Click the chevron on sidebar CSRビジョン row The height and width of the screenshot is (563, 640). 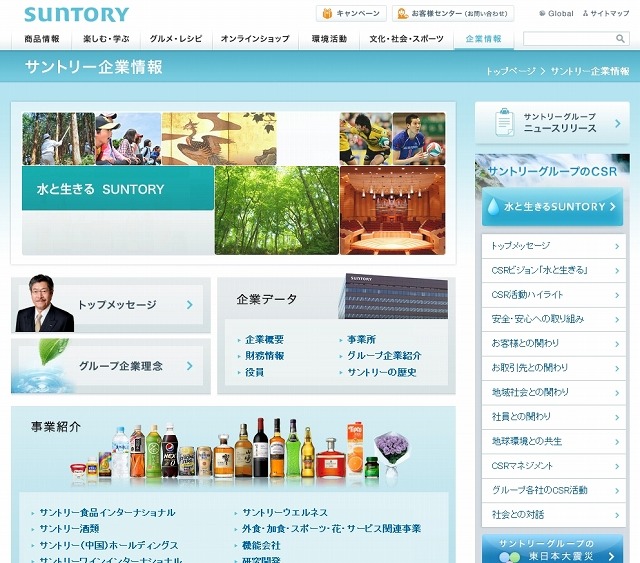coord(617,271)
